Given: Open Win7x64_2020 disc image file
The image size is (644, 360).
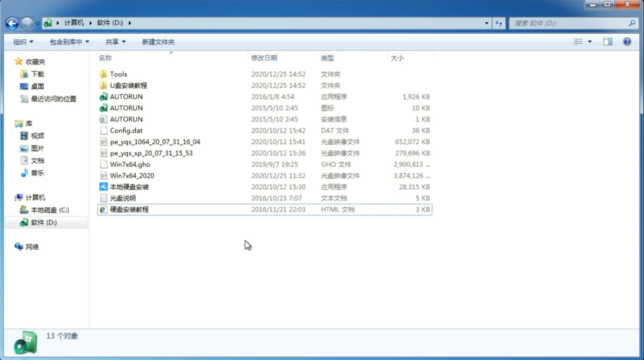Looking at the screenshot, I should pos(132,176).
